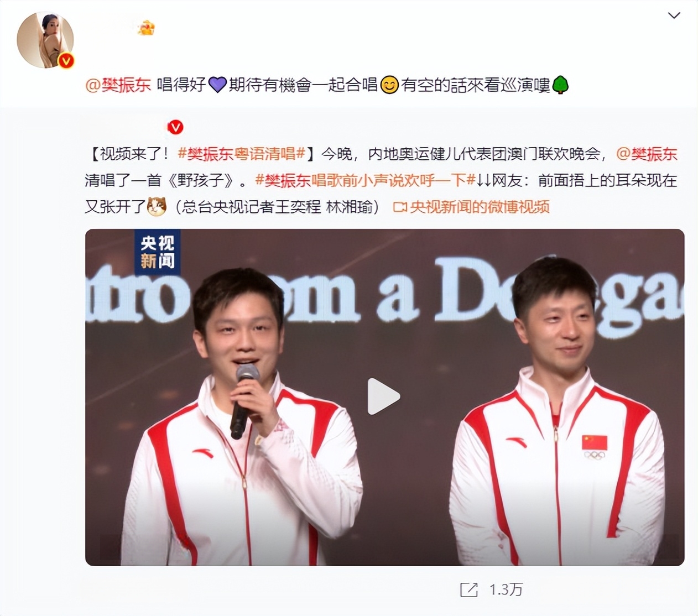Click the video camera icon before 央视新闻 link
This screenshot has width=698, height=616.
coord(400,207)
